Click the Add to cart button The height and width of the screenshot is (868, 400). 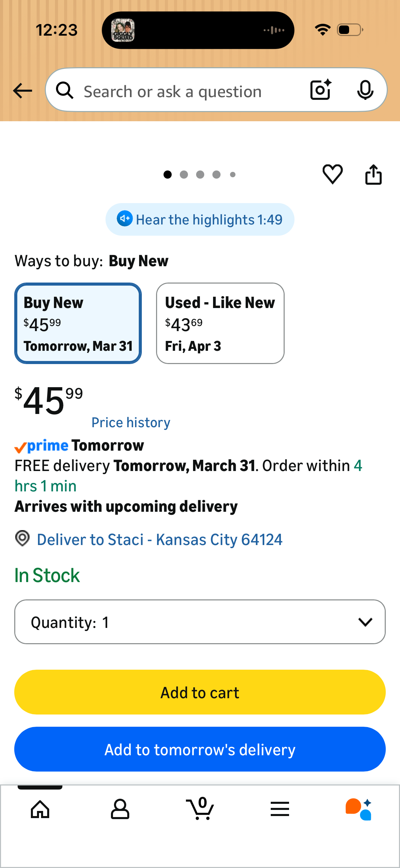click(x=200, y=692)
